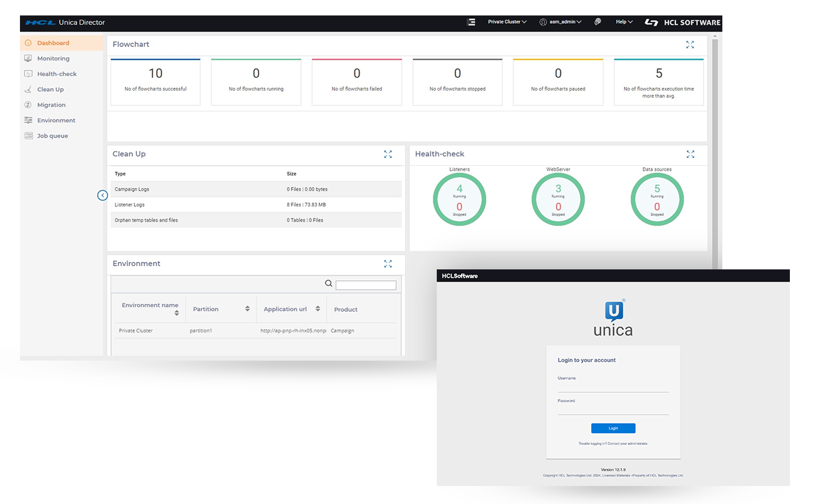Click the Job queue sidebar icon
Image resolution: width=824 pixels, height=504 pixels.
click(28, 136)
